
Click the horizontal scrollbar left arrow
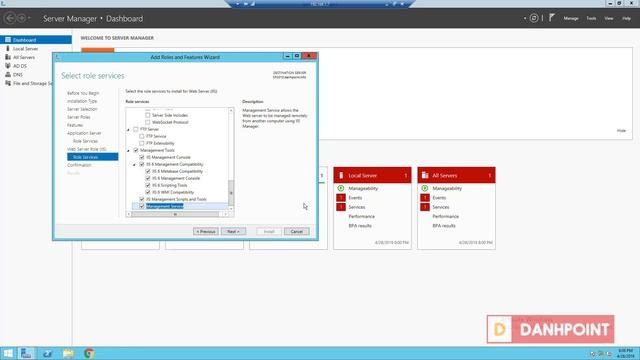[129, 214]
